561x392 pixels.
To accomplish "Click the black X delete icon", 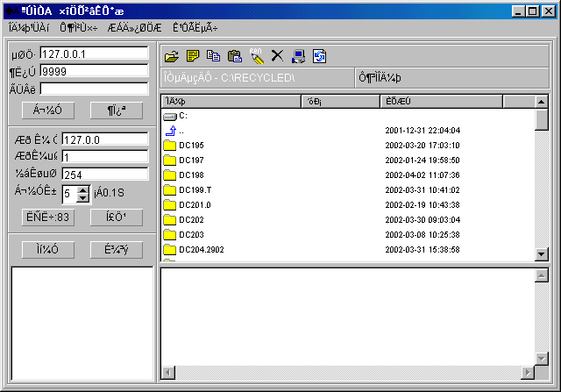I will [278, 56].
